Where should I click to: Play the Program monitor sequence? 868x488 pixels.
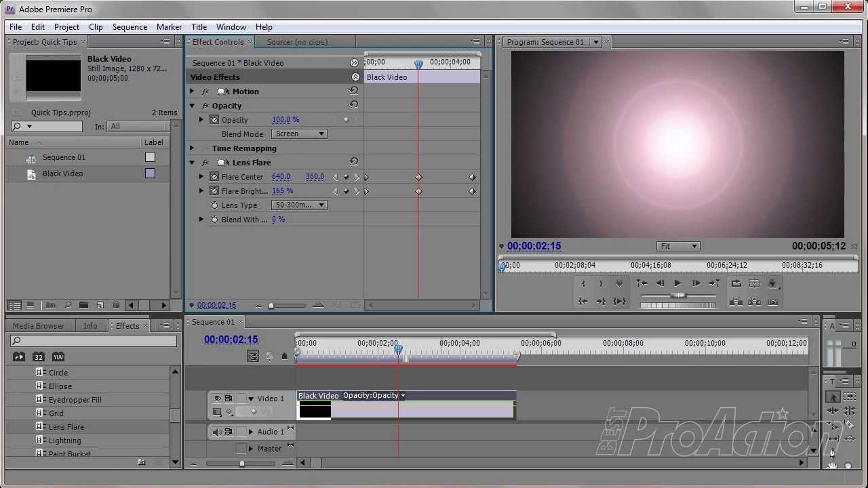677,283
